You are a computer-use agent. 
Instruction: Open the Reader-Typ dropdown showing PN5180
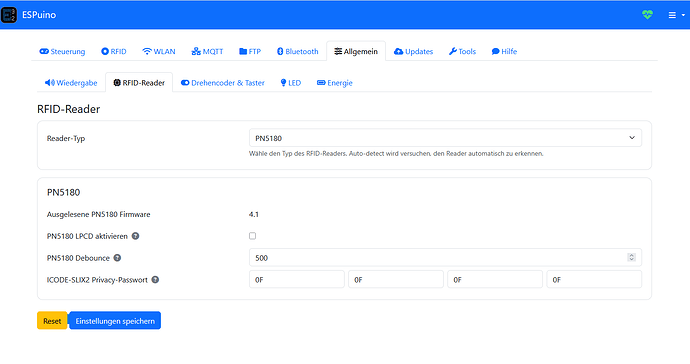(445, 138)
